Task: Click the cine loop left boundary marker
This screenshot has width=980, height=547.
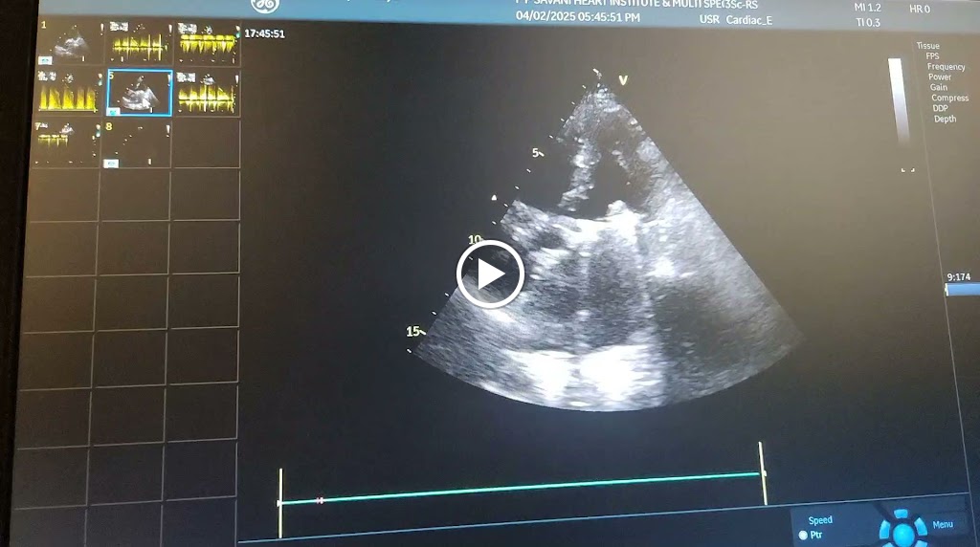Action: pos(280,503)
